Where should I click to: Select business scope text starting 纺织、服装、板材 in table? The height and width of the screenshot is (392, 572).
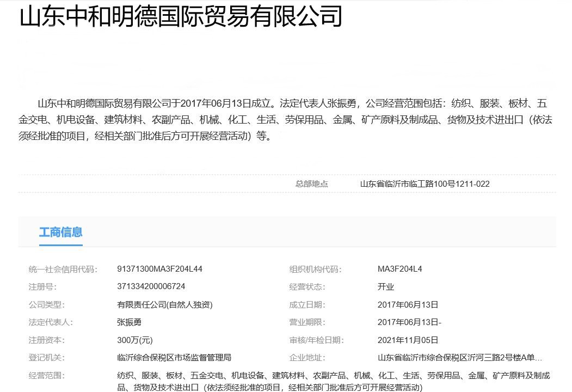[x=334, y=381]
